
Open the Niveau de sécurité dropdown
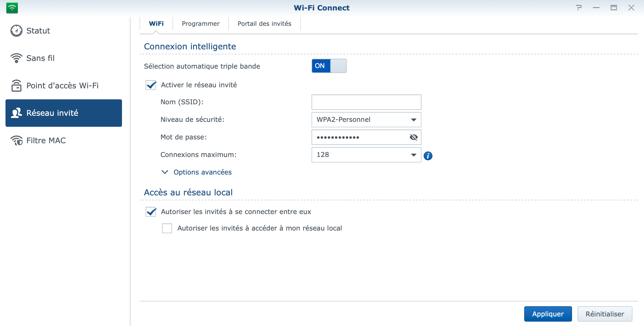(366, 120)
